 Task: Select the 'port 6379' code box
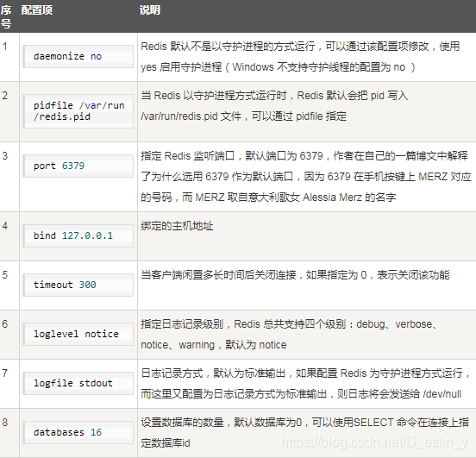78,166
